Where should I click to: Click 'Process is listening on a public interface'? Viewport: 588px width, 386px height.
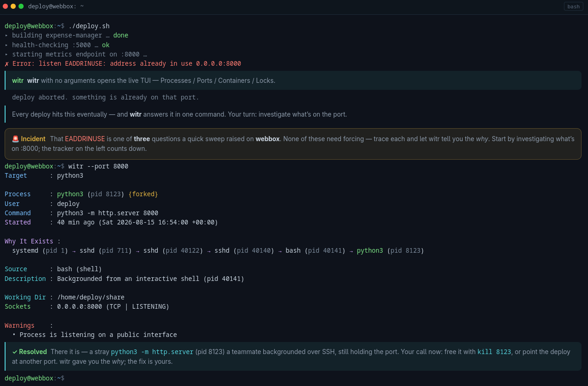pos(98,335)
